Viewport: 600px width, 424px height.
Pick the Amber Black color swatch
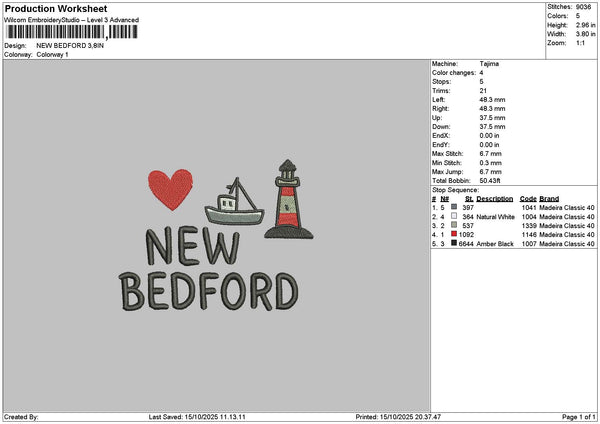pyautogui.click(x=454, y=243)
